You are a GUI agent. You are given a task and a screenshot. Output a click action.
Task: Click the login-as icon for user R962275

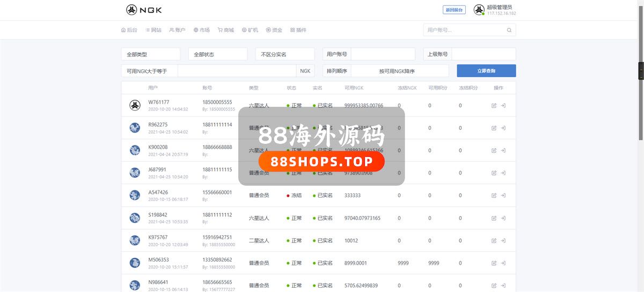503,128
